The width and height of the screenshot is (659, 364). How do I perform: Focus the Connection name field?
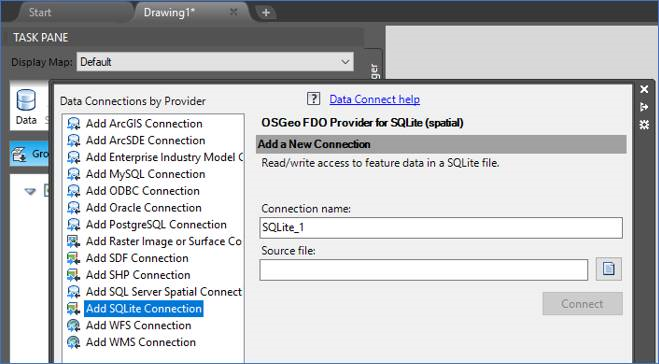click(x=441, y=228)
